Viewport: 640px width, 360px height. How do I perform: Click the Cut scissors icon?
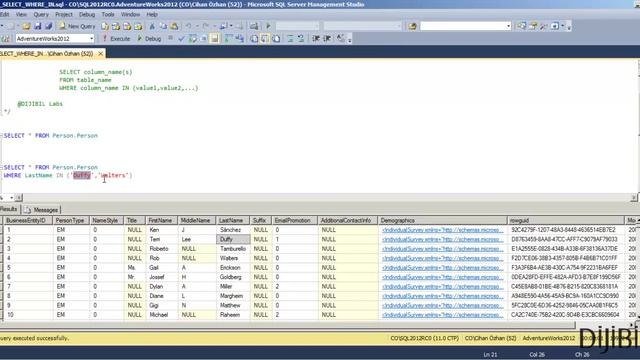click(152, 26)
